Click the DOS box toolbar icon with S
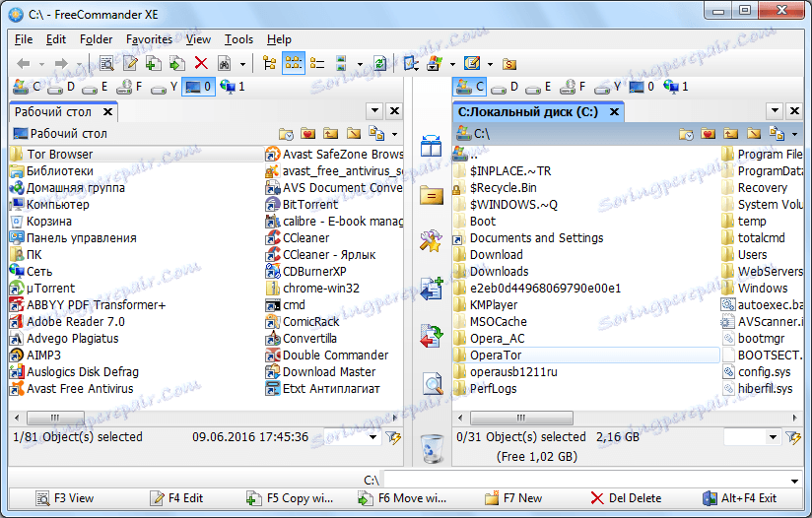This screenshot has height=518, width=812. [509, 64]
